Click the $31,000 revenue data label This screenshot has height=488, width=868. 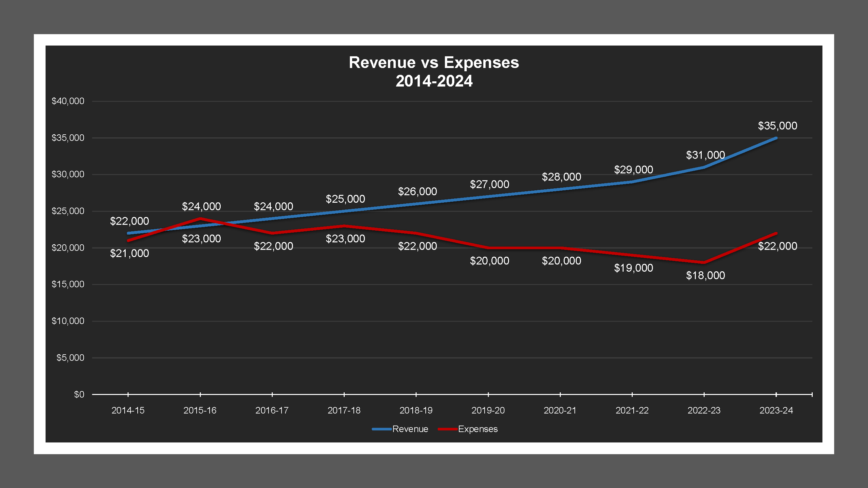click(x=705, y=155)
